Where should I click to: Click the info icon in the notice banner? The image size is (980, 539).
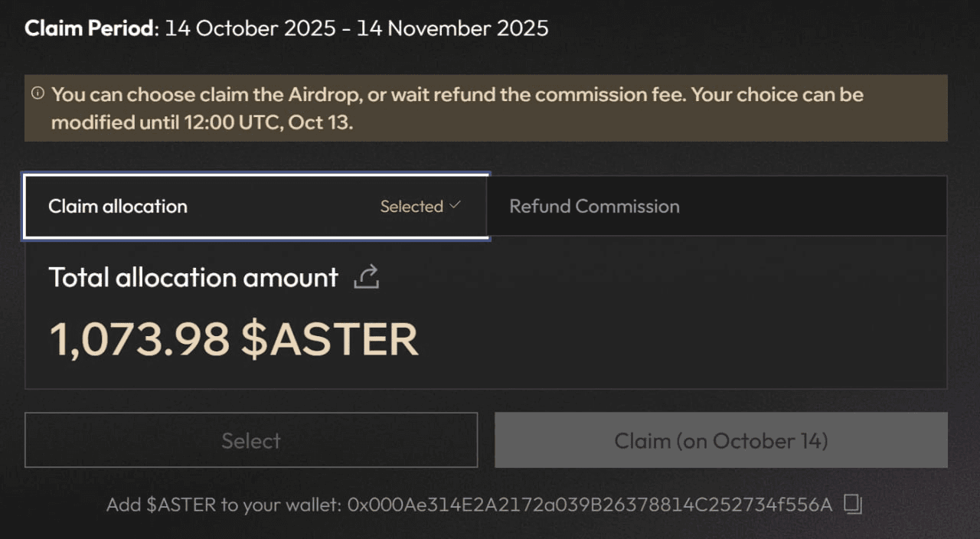(37, 93)
